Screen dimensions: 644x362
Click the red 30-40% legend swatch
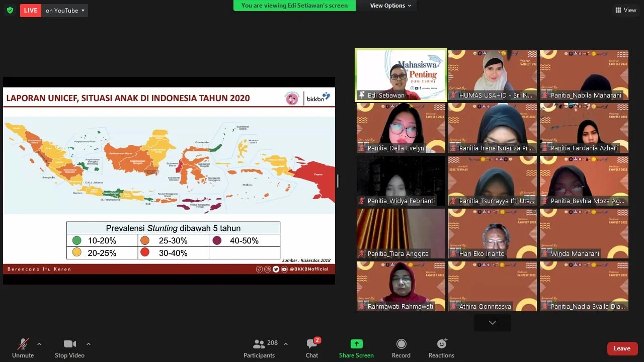click(145, 253)
